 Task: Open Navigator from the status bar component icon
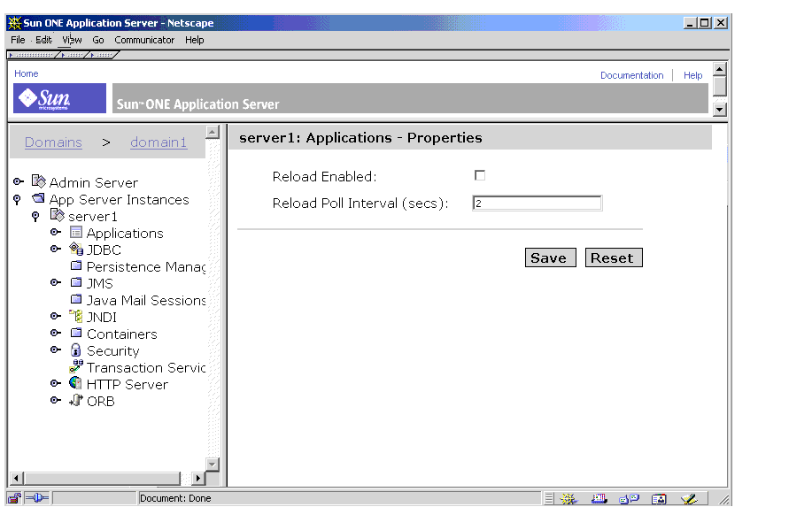tap(568, 499)
